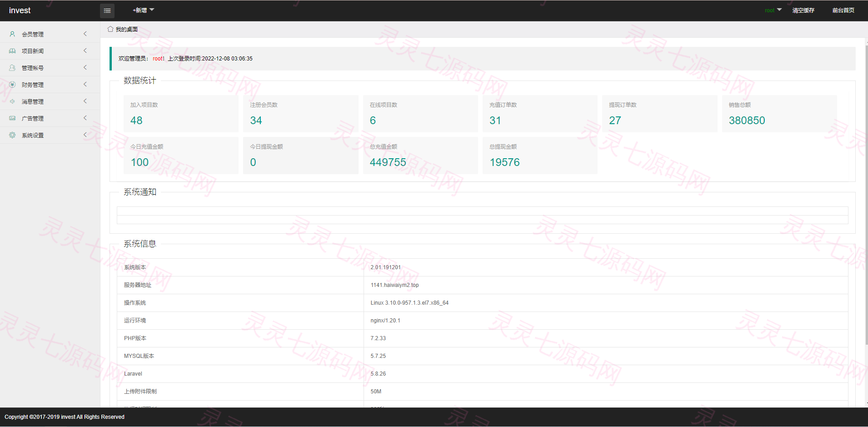868x427 pixels.
Task: Expand the 系统设置 chevron
Action: click(85, 135)
